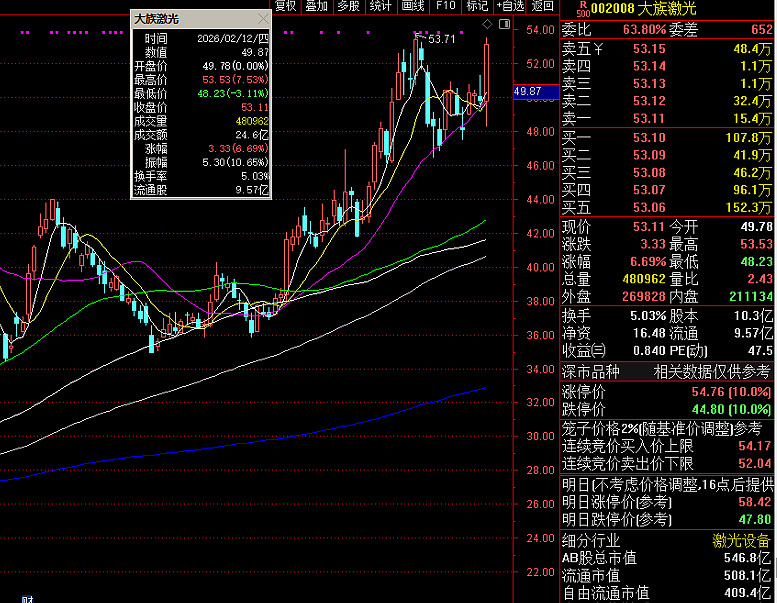Click the 涨幅 value 6.69%

(x=648, y=262)
